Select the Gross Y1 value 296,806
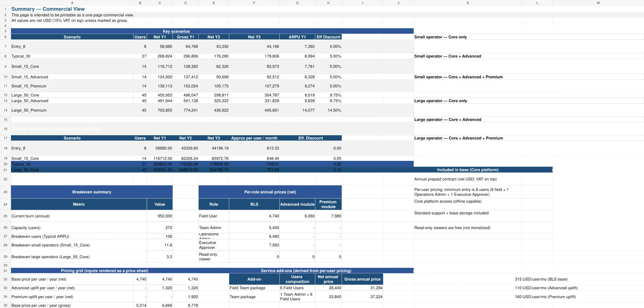Viewport: 644px width, 308px height. [186, 56]
